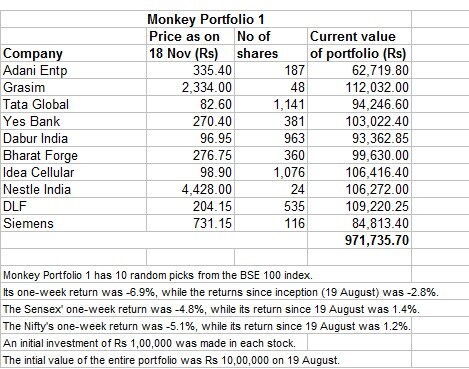Screen dimensions: 469x369
Task: Select the total cell 971,735.70
Action: pos(359,240)
